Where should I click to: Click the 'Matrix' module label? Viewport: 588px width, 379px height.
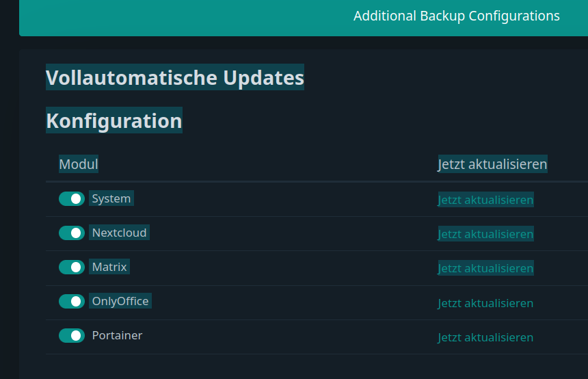pos(109,267)
